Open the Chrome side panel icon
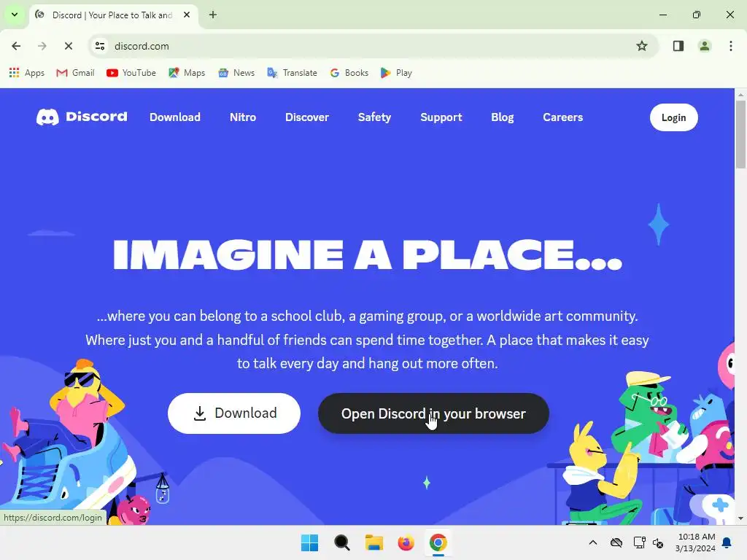 [678, 46]
